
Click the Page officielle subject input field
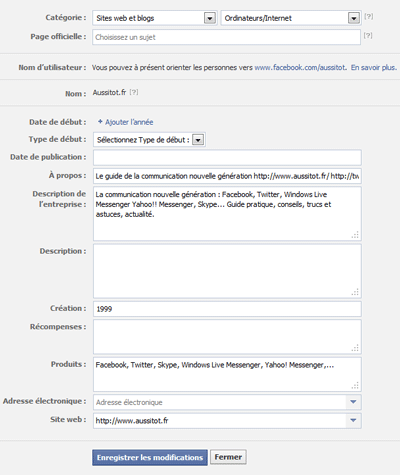pyautogui.click(x=227, y=37)
